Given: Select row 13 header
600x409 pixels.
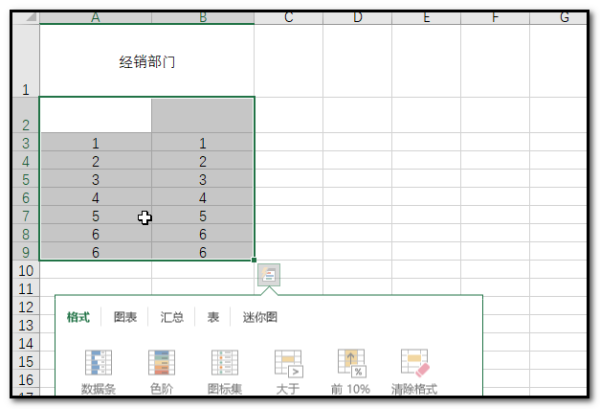Looking at the screenshot, I should [26, 325].
